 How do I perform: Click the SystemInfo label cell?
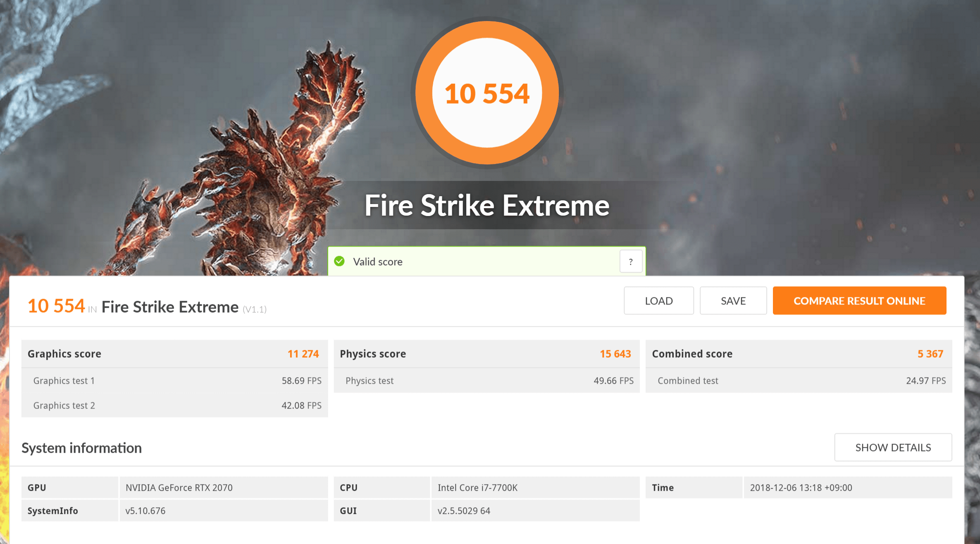click(x=70, y=511)
